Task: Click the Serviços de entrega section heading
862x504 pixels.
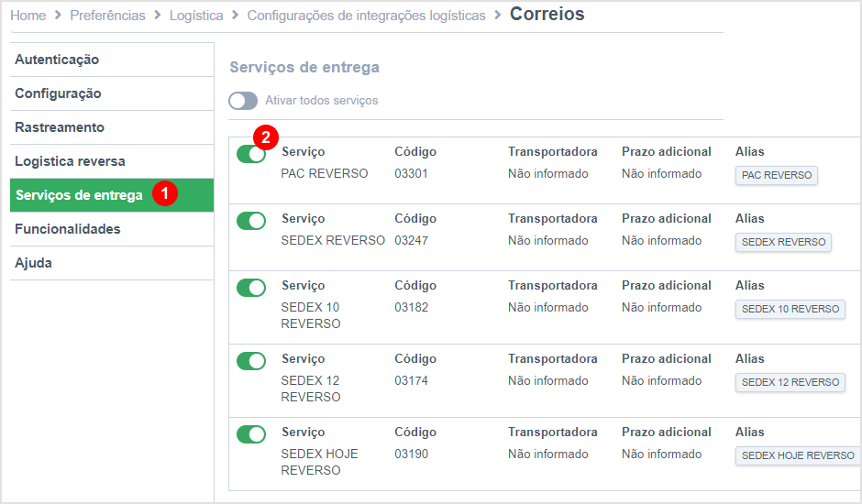Action: pyautogui.click(x=304, y=67)
